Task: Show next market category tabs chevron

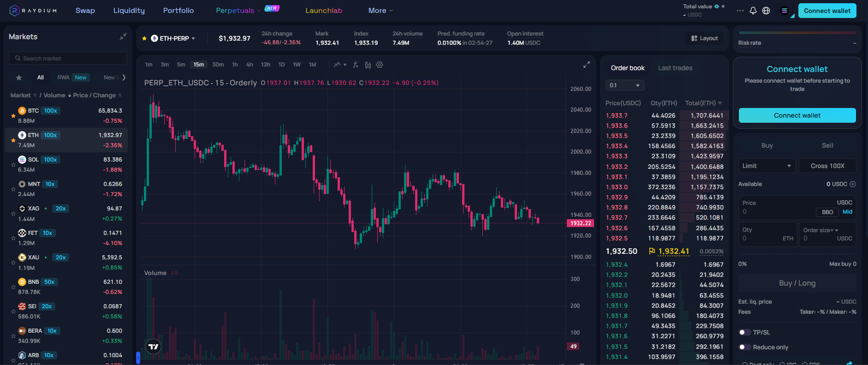Action: (x=124, y=78)
